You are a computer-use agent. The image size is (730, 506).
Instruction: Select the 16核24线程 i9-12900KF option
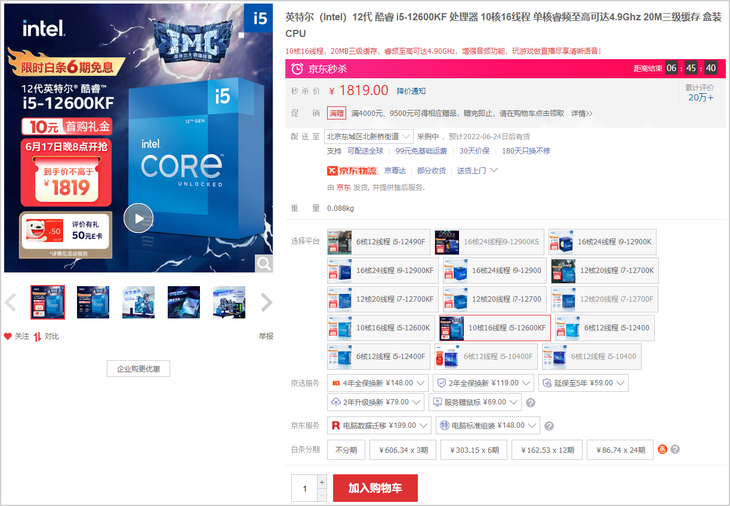(383, 270)
